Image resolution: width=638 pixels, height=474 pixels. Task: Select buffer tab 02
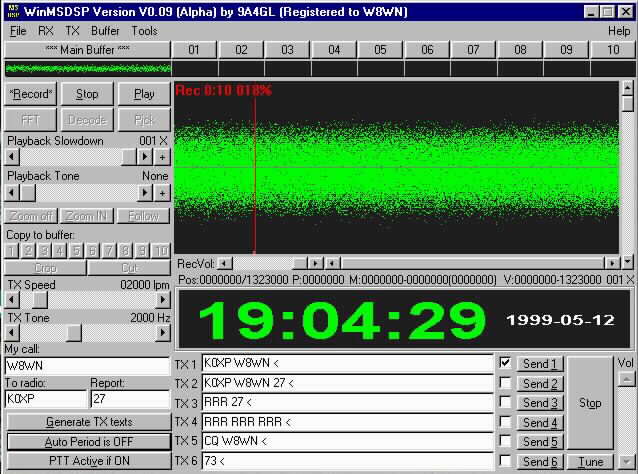pyautogui.click(x=241, y=50)
